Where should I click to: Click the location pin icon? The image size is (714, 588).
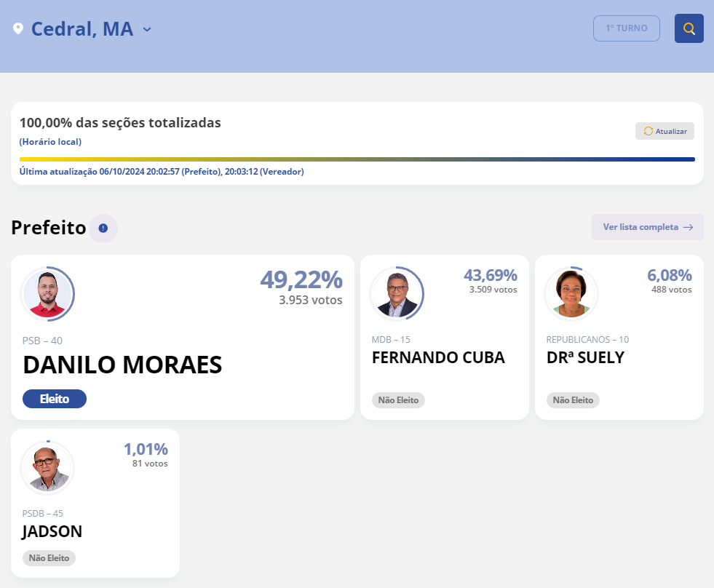(18, 29)
